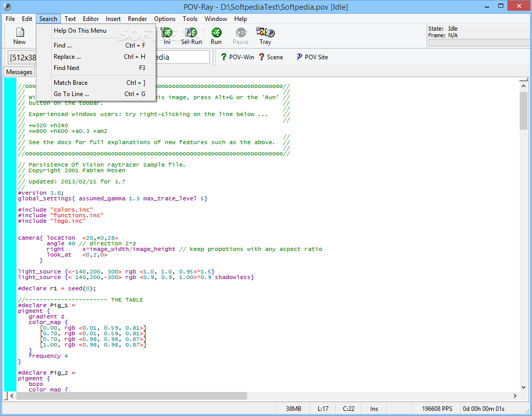
Task: Click horizontal scrollbar right arrow
Action: pyautogui.click(x=515, y=396)
